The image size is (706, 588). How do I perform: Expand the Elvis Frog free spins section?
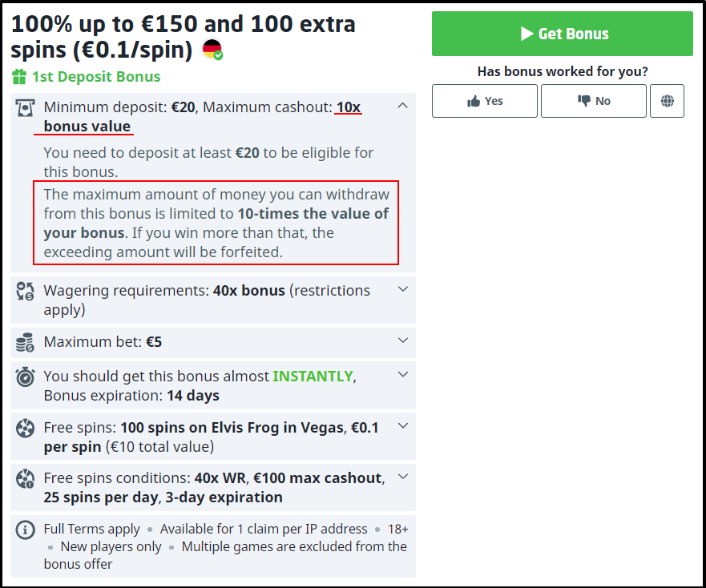(403, 426)
